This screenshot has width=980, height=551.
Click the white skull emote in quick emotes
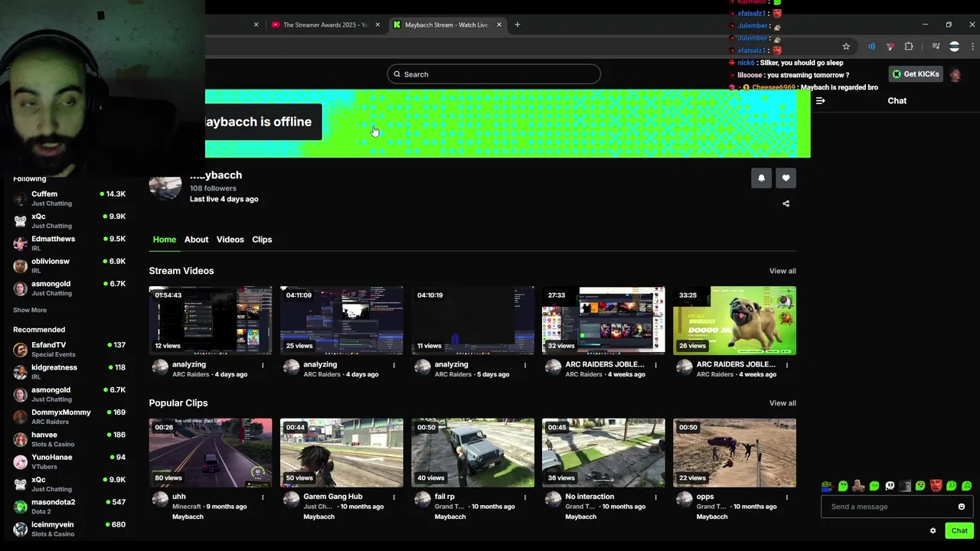point(890,486)
